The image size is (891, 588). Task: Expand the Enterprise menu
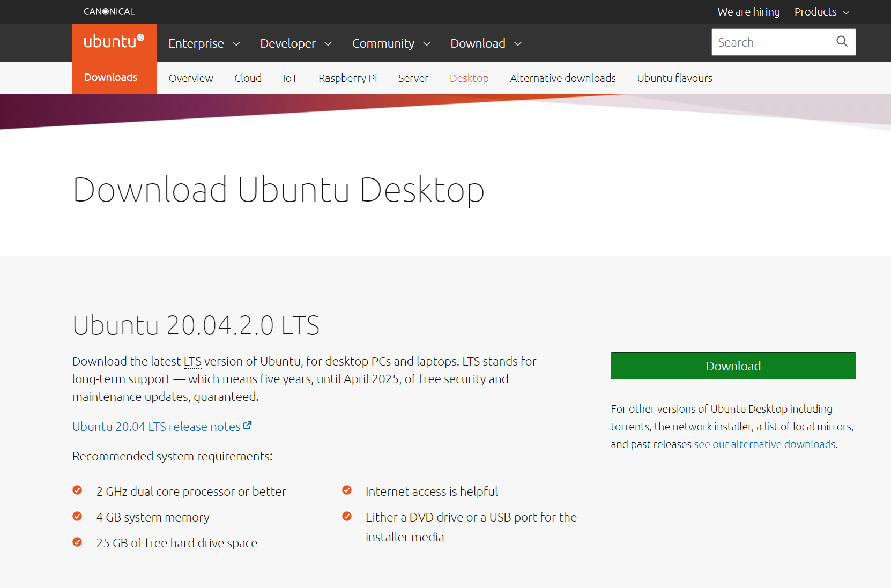[204, 43]
